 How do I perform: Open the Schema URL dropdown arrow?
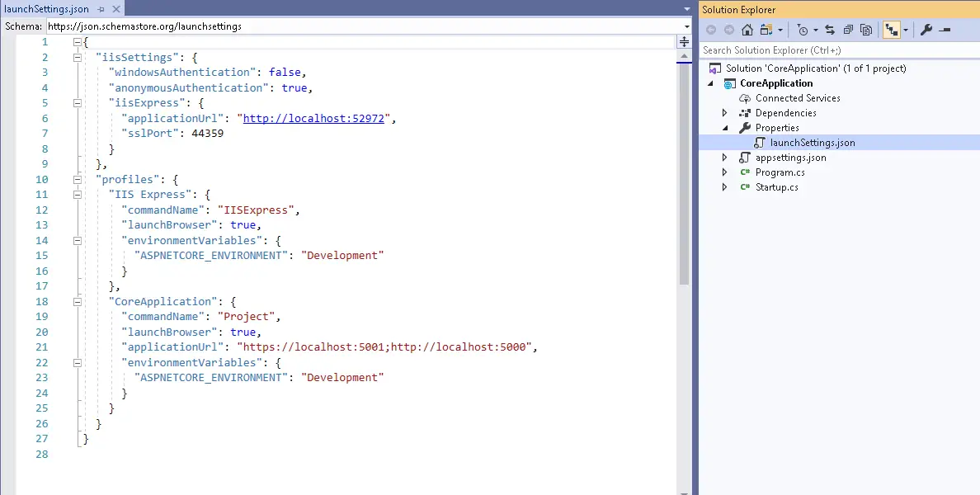[x=686, y=26]
